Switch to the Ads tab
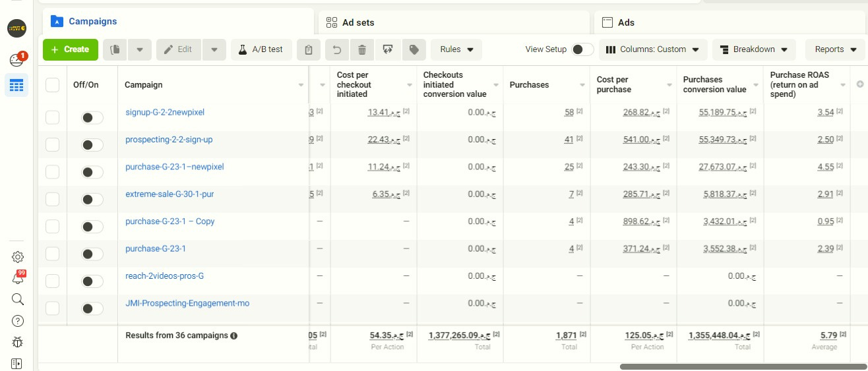The height and width of the screenshot is (371, 868). [x=730, y=22]
